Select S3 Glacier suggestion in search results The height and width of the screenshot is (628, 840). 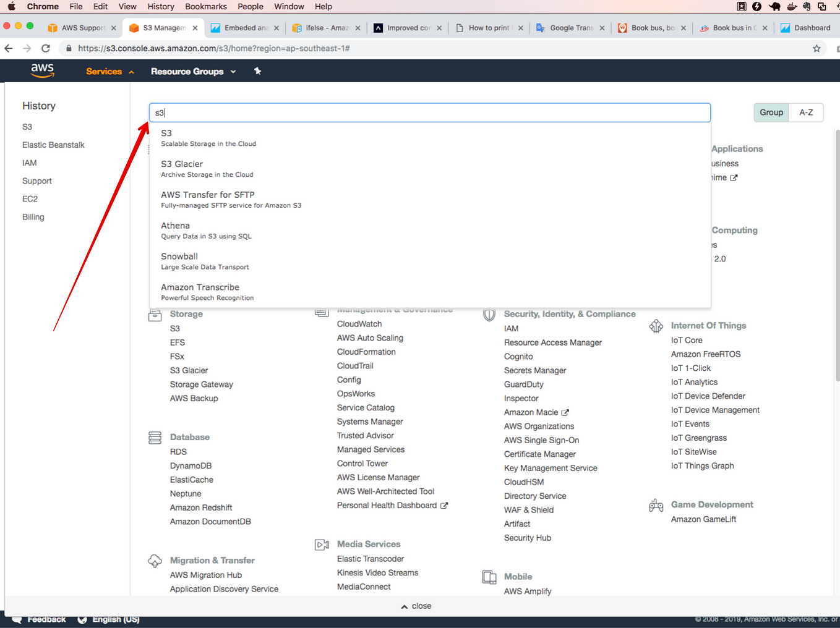(x=430, y=169)
